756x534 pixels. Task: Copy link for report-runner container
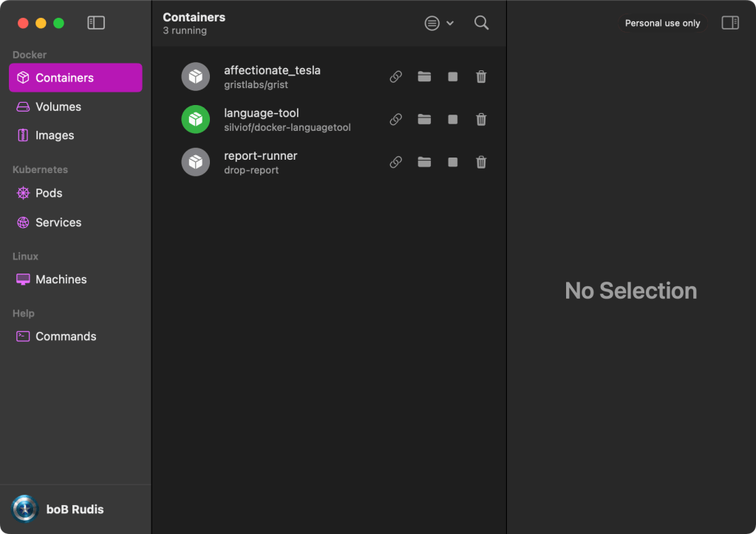click(396, 163)
